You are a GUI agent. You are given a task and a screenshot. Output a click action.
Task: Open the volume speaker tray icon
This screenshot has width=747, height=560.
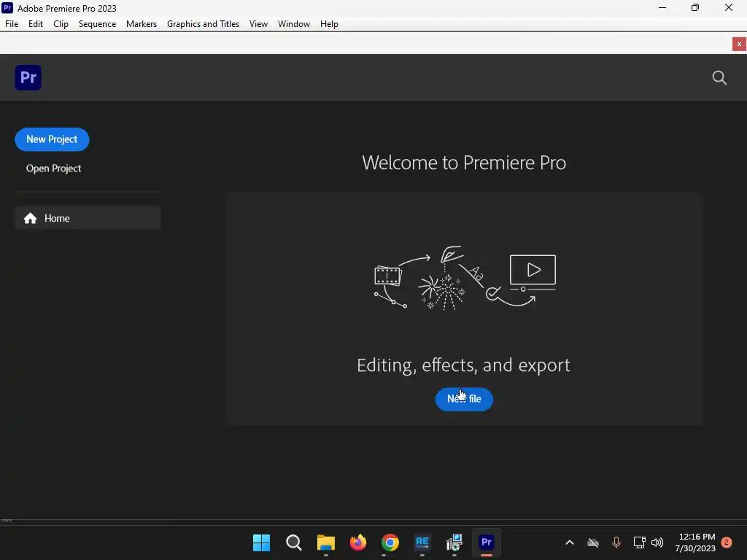[x=657, y=542]
